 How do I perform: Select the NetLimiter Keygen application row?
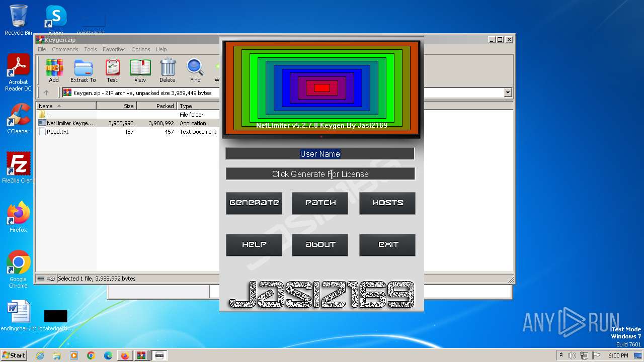128,123
